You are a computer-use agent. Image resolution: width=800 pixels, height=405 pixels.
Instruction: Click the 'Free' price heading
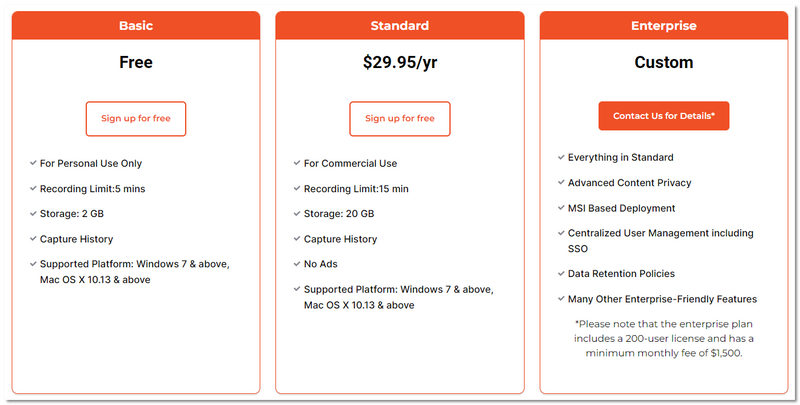(x=136, y=62)
